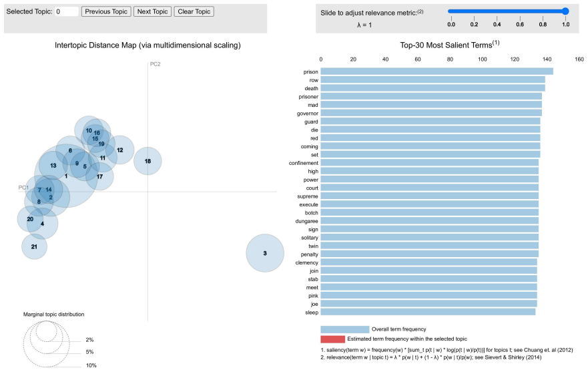Click the 'dungaree' term label

(x=307, y=221)
